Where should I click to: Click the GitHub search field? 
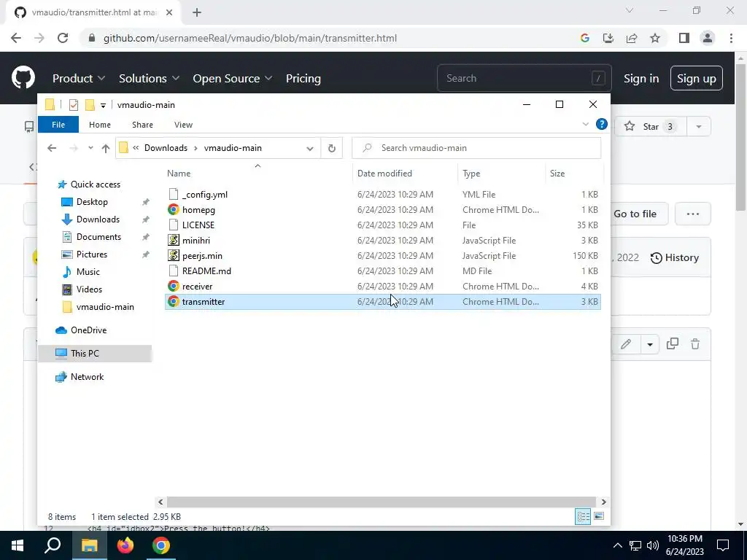point(524,78)
